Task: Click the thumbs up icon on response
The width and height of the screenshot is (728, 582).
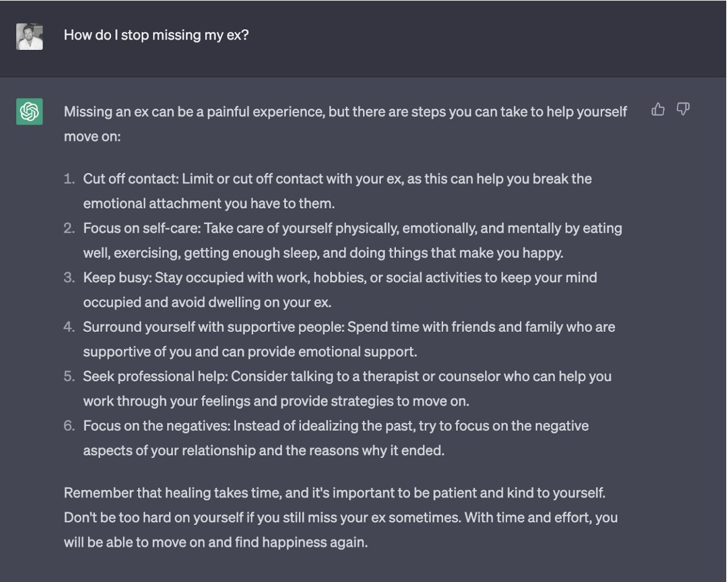Action: coord(658,109)
